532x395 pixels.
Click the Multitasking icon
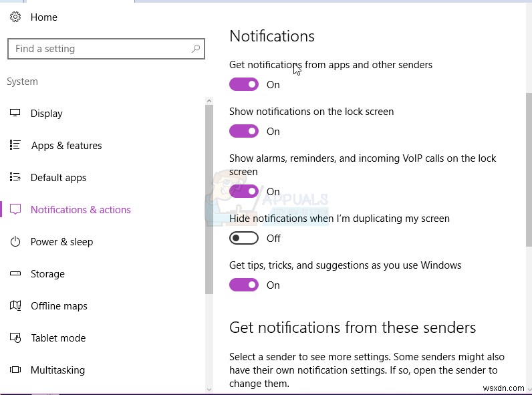pyautogui.click(x=15, y=370)
